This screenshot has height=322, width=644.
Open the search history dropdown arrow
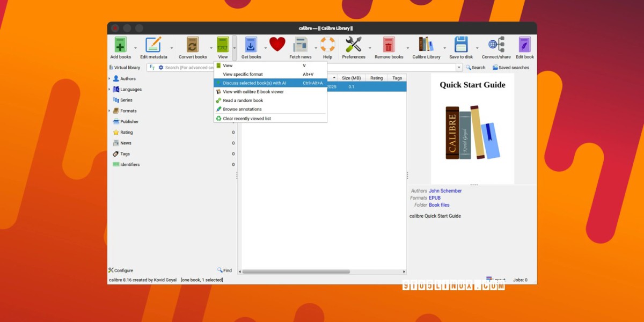pyautogui.click(x=459, y=68)
